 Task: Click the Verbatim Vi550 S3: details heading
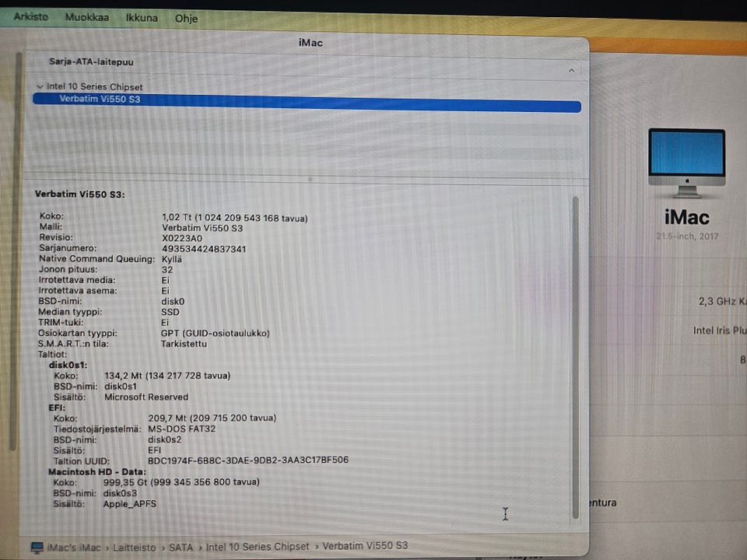(x=79, y=194)
